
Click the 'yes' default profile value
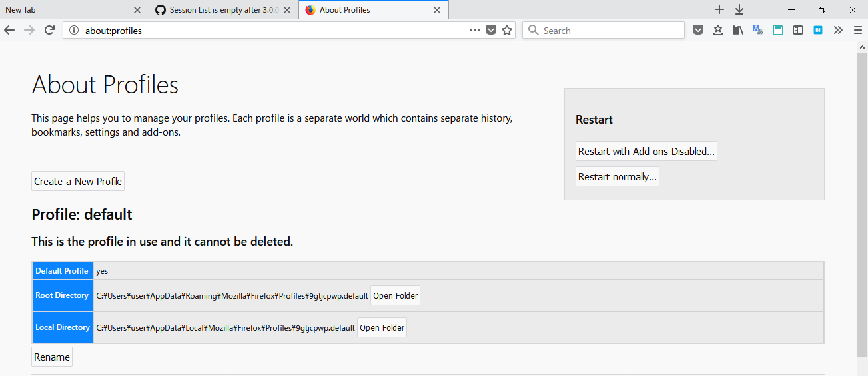(x=102, y=271)
